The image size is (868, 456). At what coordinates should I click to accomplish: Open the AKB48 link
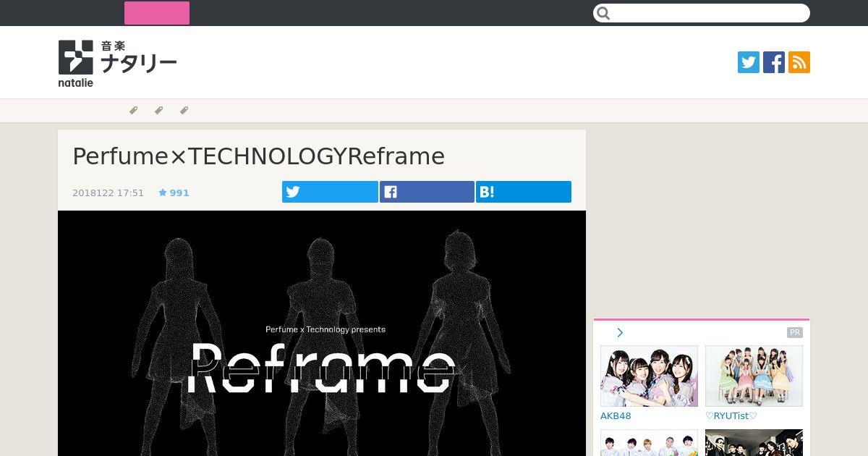coord(616,416)
